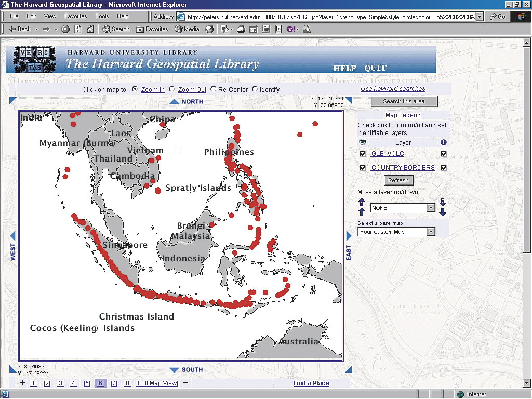Move layer down one with solid down arrow
The image size is (532, 399).
(443, 212)
